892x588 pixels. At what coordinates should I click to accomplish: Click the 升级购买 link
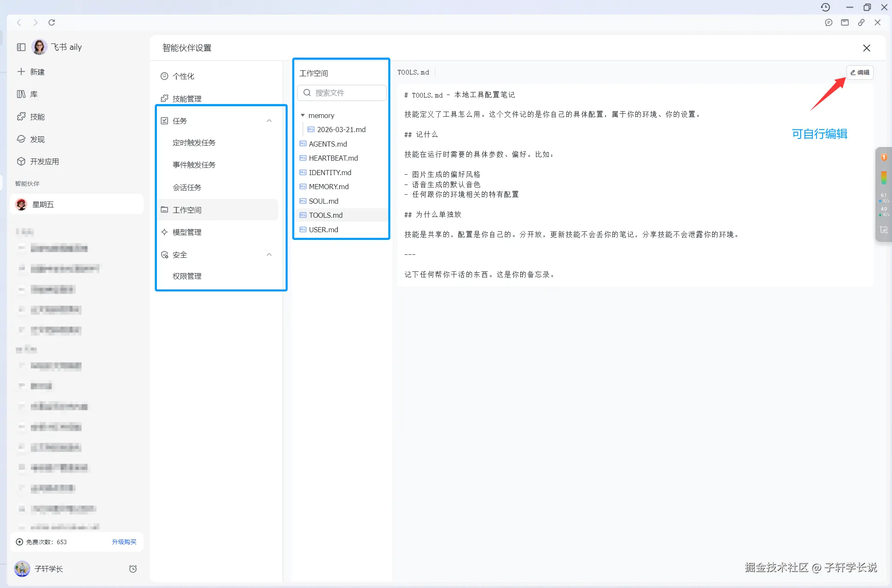coord(124,542)
